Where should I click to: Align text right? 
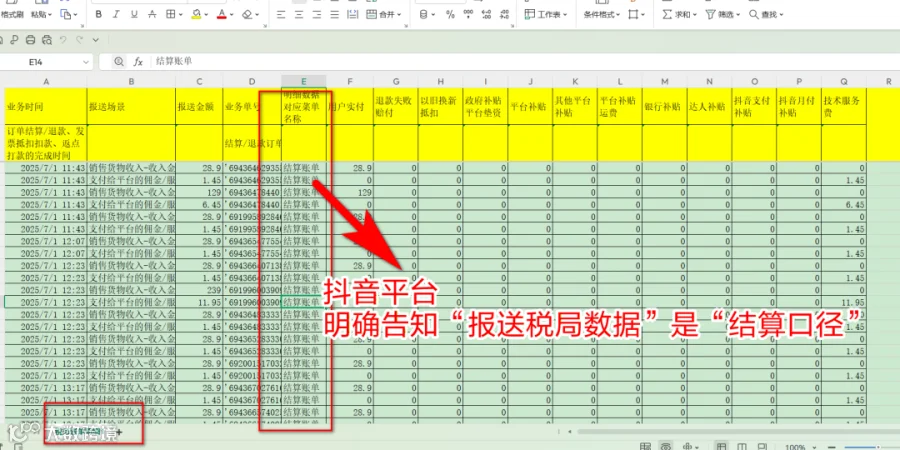pyautogui.click(x=317, y=14)
